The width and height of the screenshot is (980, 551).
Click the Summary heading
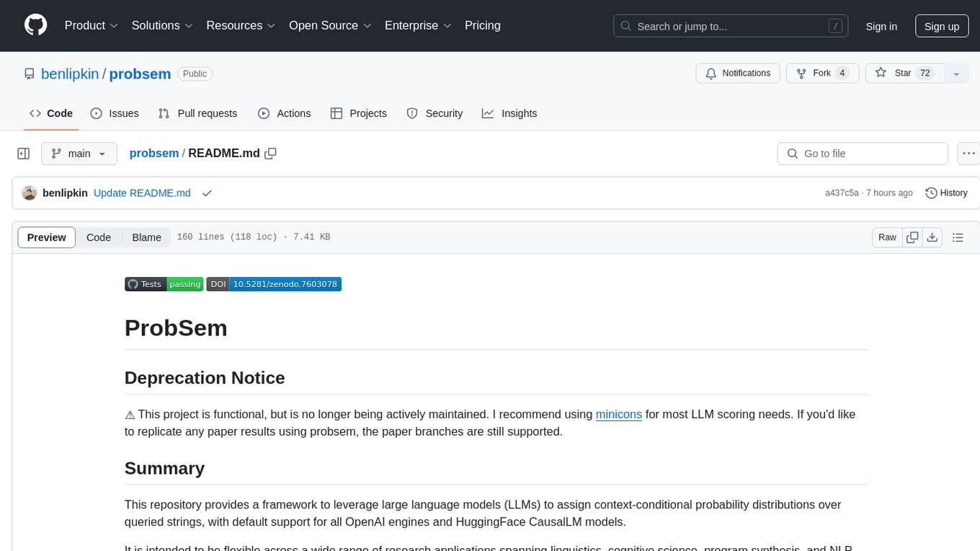(x=164, y=468)
